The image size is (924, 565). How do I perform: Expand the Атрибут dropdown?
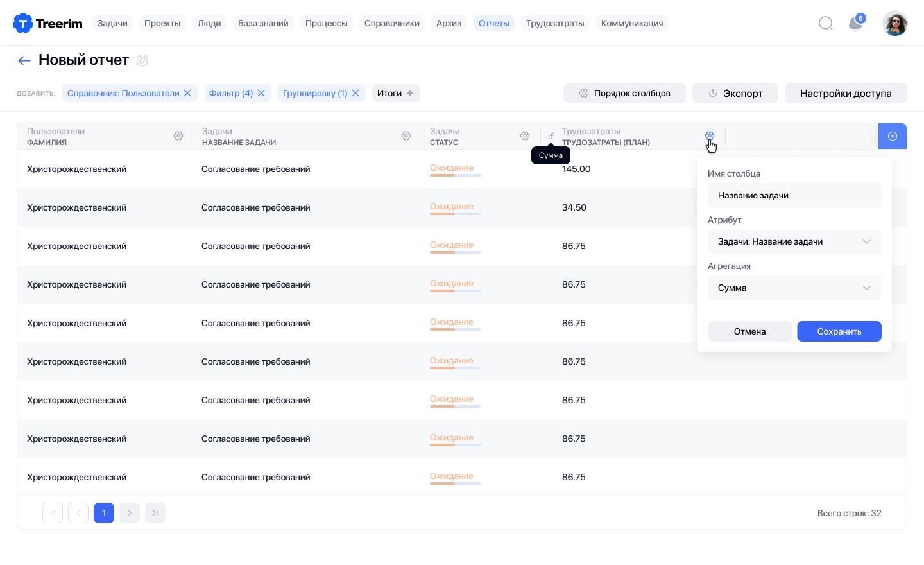pyautogui.click(x=794, y=242)
